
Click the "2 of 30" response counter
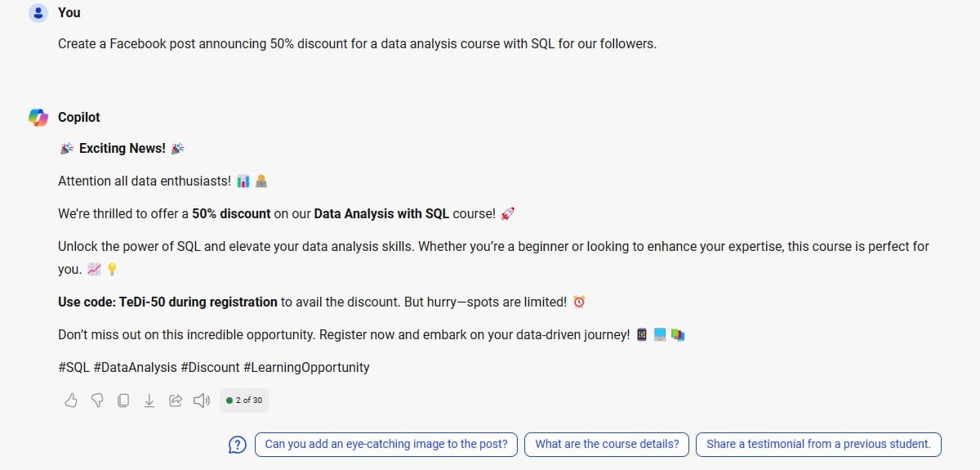244,401
